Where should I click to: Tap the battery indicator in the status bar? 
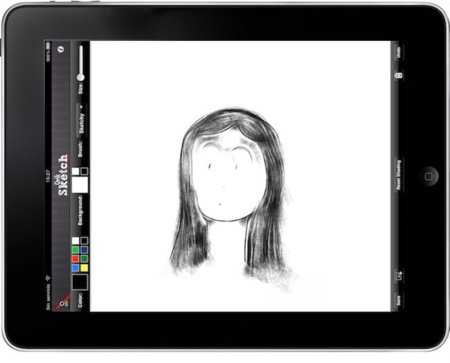(x=48, y=45)
